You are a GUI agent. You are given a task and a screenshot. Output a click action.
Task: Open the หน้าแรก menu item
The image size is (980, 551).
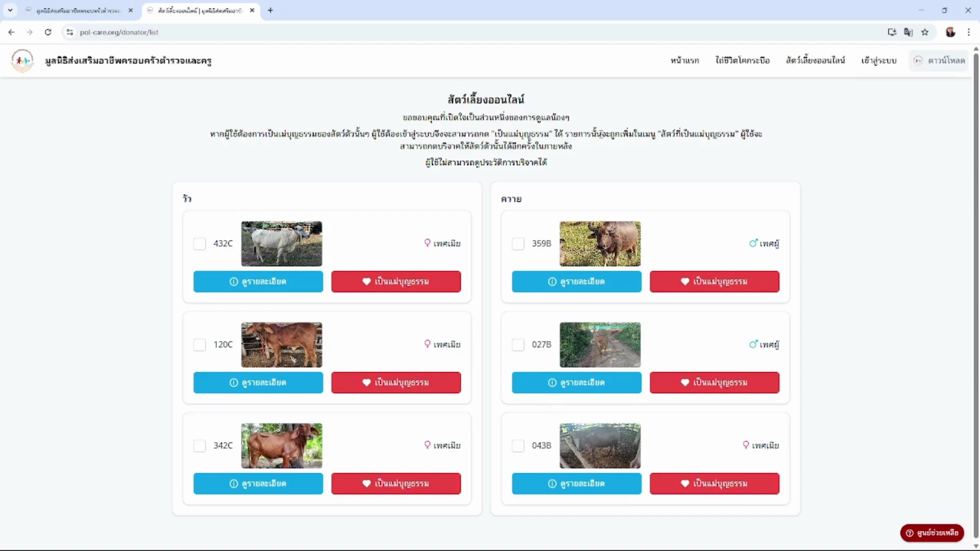click(x=684, y=61)
